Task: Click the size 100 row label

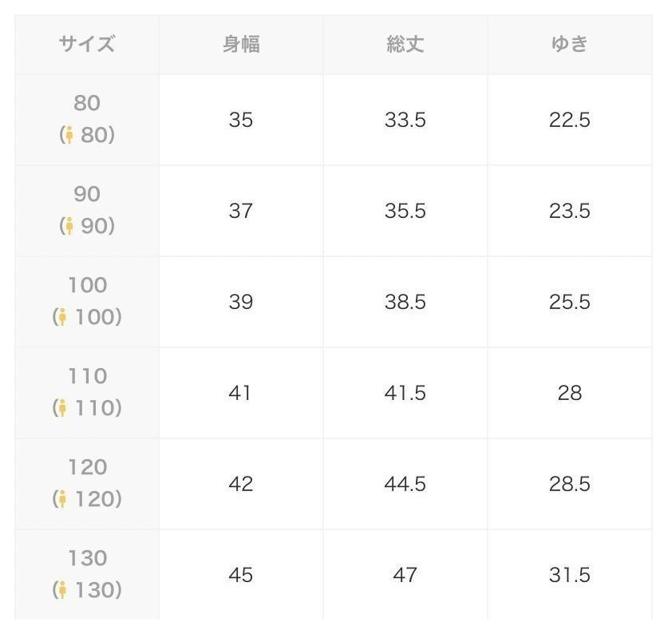Action: [87, 302]
